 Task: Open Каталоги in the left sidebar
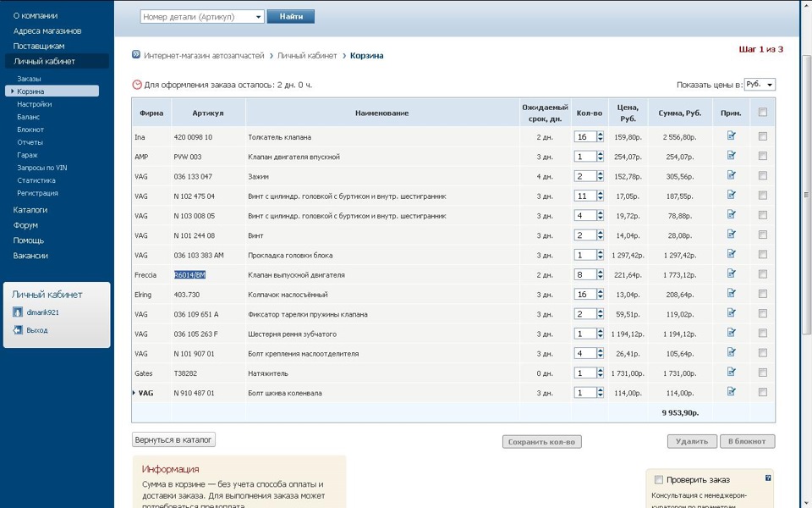pos(30,209)
